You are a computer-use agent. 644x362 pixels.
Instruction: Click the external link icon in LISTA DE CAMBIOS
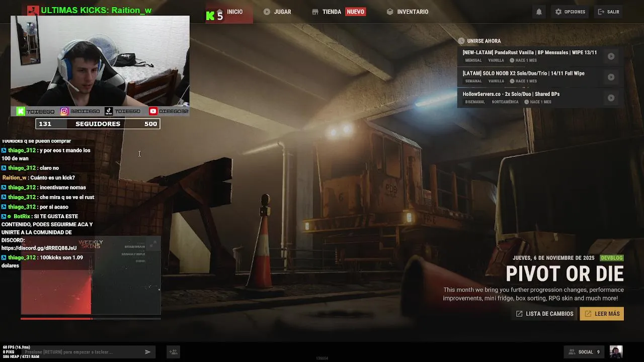(519, 314)
